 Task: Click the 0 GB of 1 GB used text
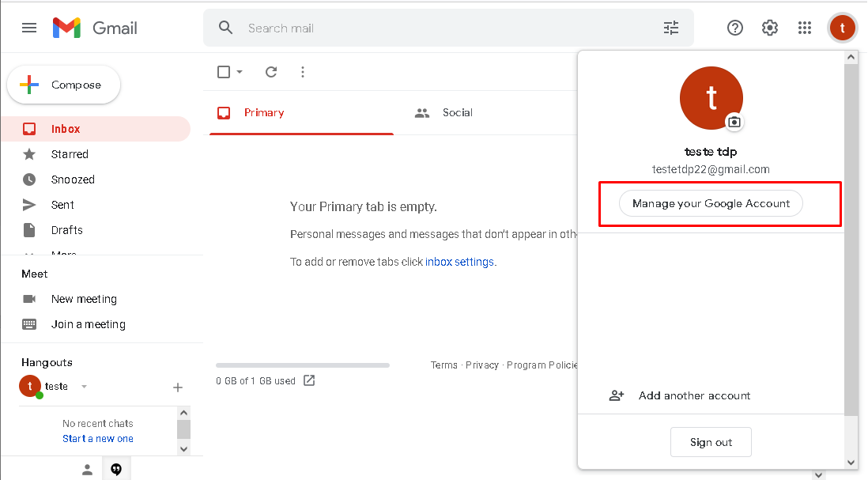256,381
